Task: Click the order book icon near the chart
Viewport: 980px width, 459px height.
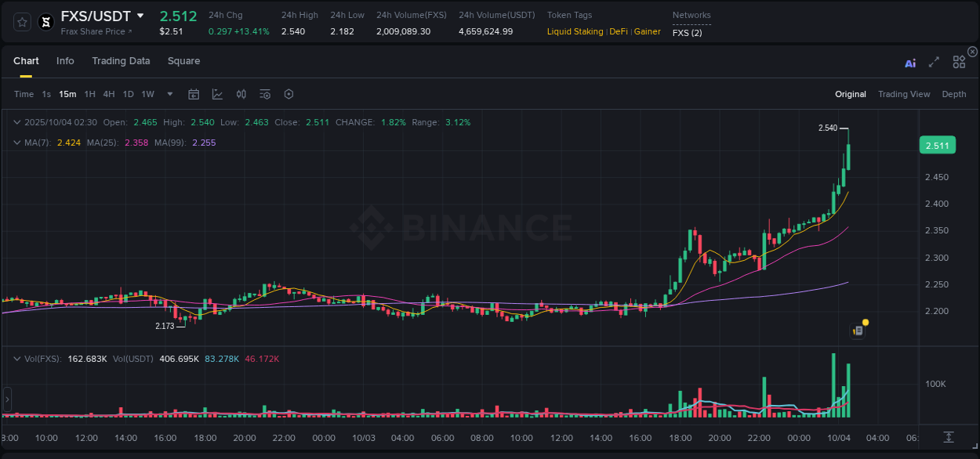Action: pos(857,330)
